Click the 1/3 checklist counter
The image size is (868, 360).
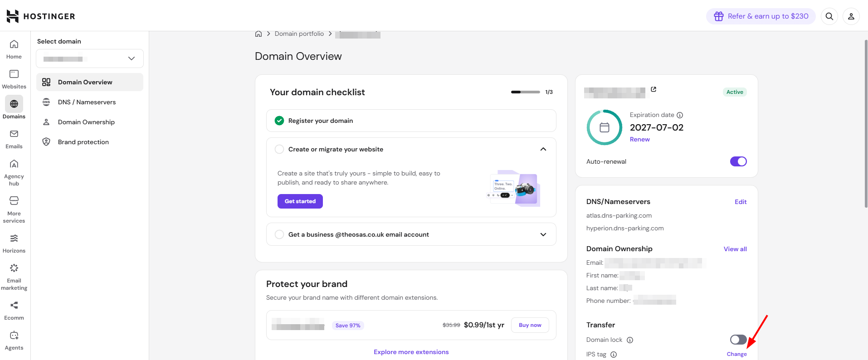click(549, 92)
